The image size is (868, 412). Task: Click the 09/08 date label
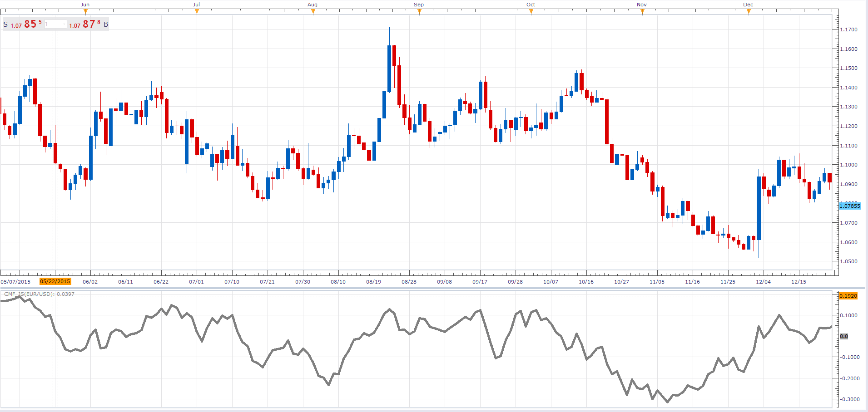pos(445,282)
